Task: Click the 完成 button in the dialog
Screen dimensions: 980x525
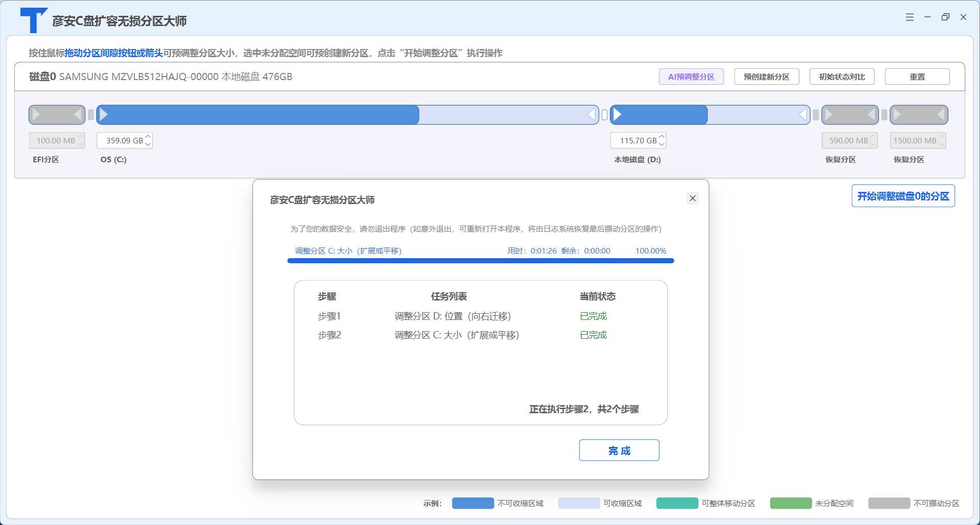Action: tap(619, 450)
